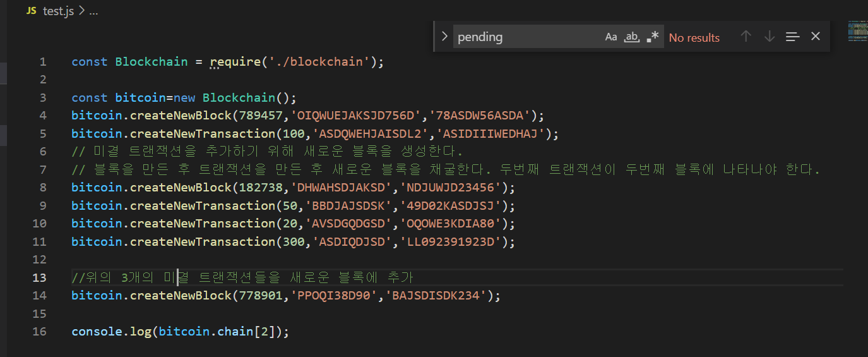Image resolution: width=868 pixels, height=357 pixels.
Task: Toggle Use Regular Expression option
Action: point(653,37)
